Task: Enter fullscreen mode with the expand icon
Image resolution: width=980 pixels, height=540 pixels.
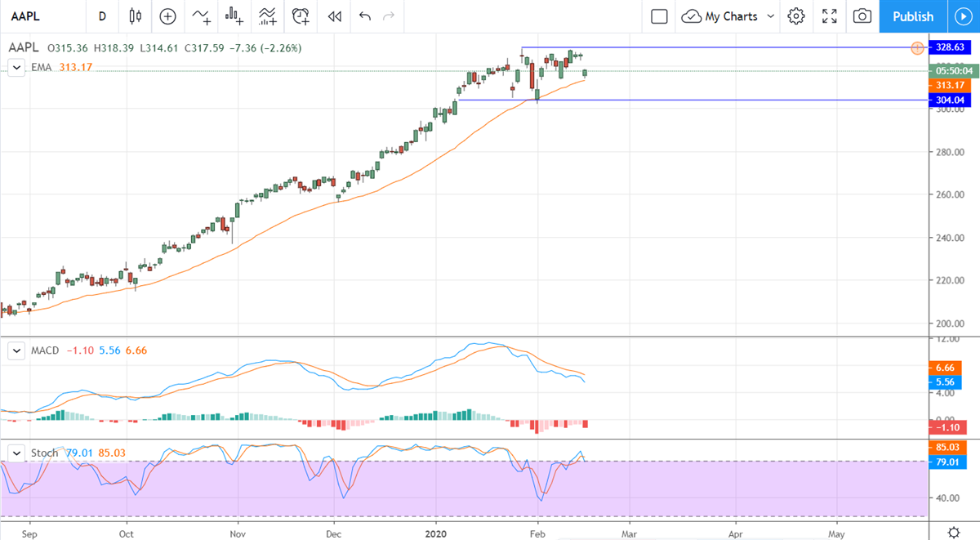Action: (x=830, y=16)
